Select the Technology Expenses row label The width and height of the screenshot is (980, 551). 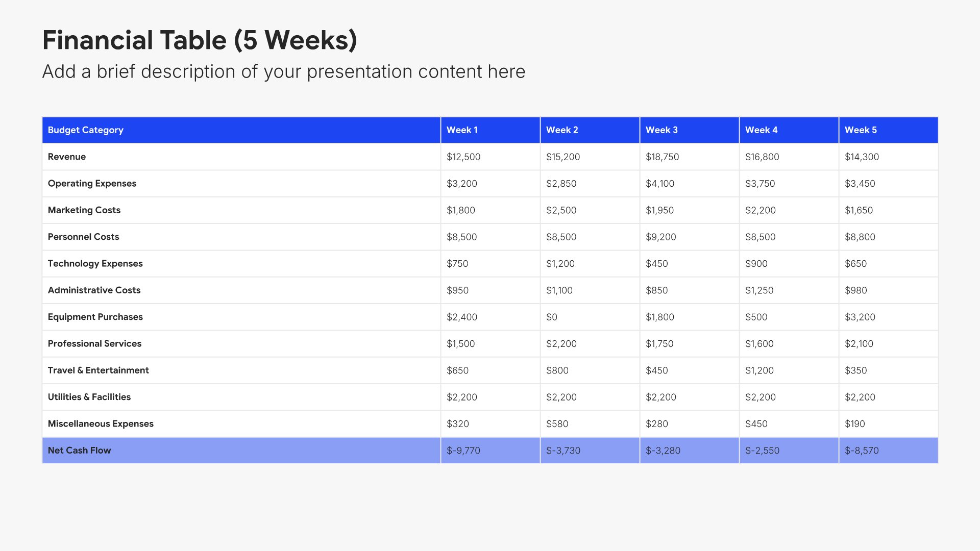(95, 263)
